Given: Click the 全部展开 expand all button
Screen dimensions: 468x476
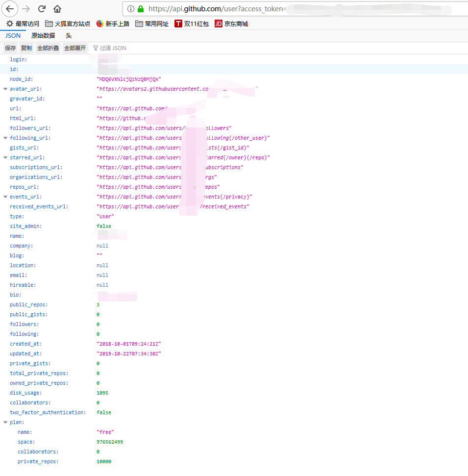Looking at the screenshot, I should (75, 48).
